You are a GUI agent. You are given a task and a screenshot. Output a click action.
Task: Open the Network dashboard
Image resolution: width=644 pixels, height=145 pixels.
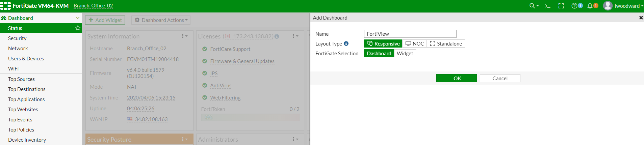click(41, 48)
